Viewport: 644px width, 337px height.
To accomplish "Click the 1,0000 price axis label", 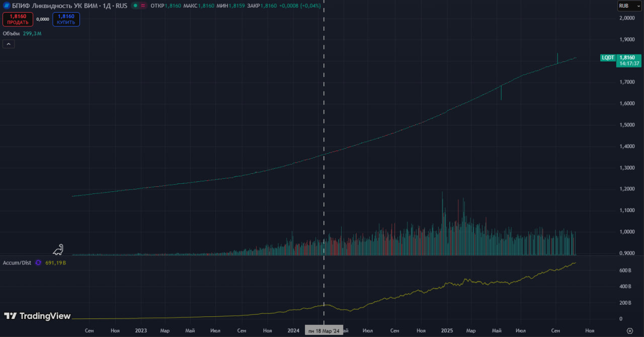I will click(627, 232).
